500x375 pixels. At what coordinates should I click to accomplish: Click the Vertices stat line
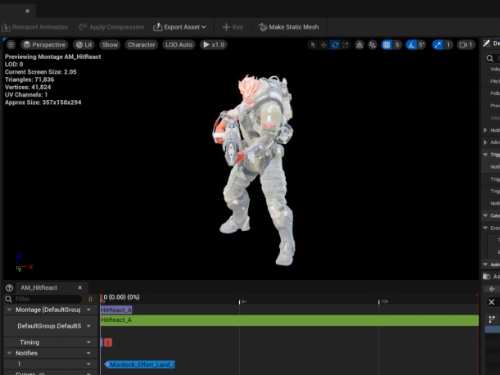28,87
